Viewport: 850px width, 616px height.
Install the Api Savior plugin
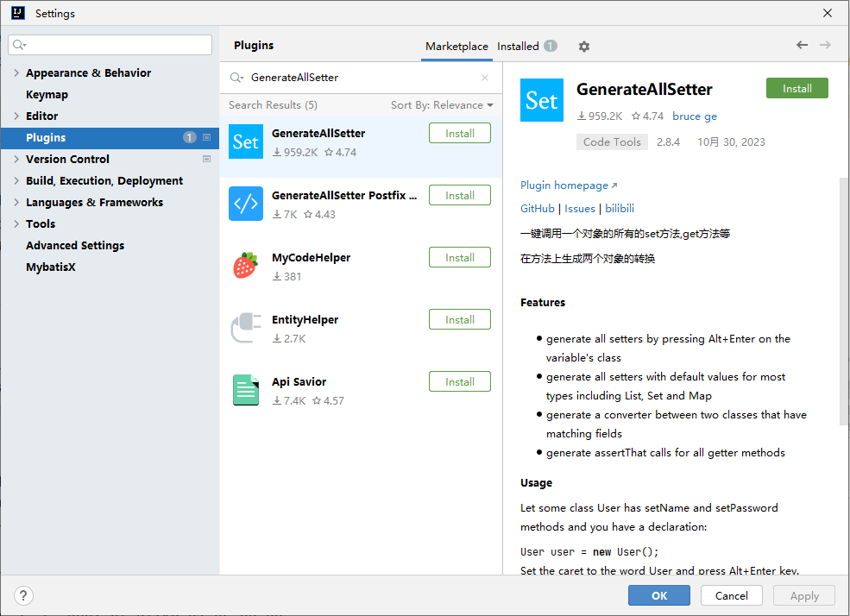coord(460,382)
